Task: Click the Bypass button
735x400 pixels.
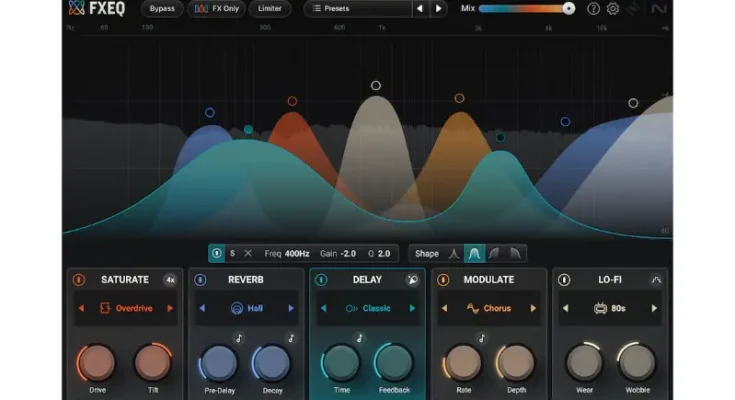Action: [x=162, y=9]
